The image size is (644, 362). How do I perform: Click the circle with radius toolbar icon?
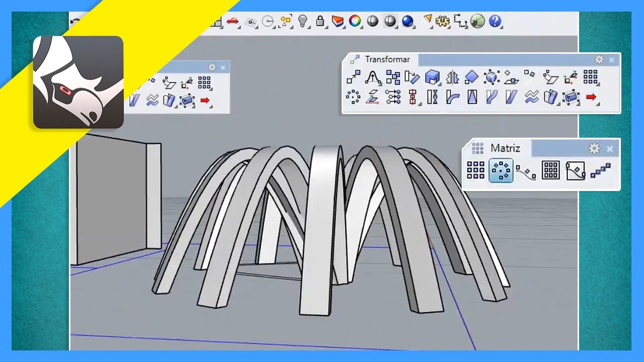point(268,21)
